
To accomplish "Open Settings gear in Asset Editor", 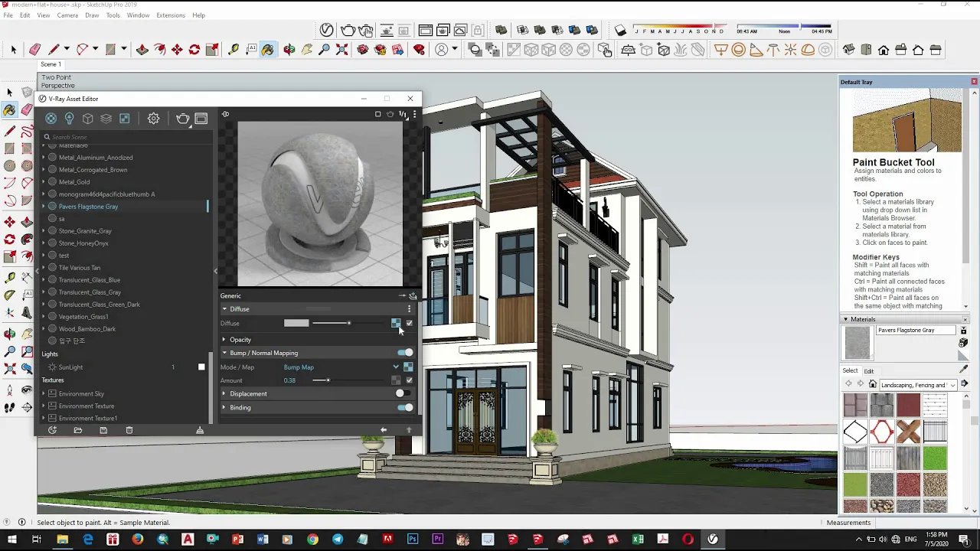I will point(153,119).
